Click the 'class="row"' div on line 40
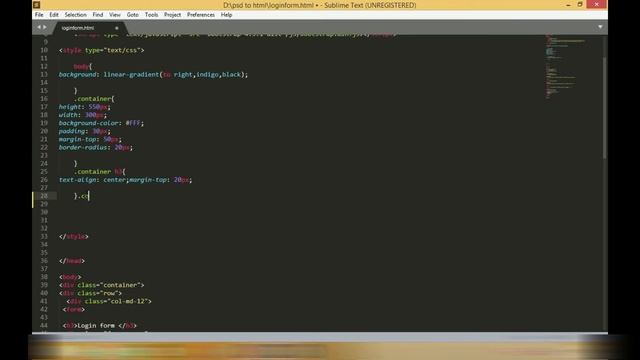 [91, 293]
